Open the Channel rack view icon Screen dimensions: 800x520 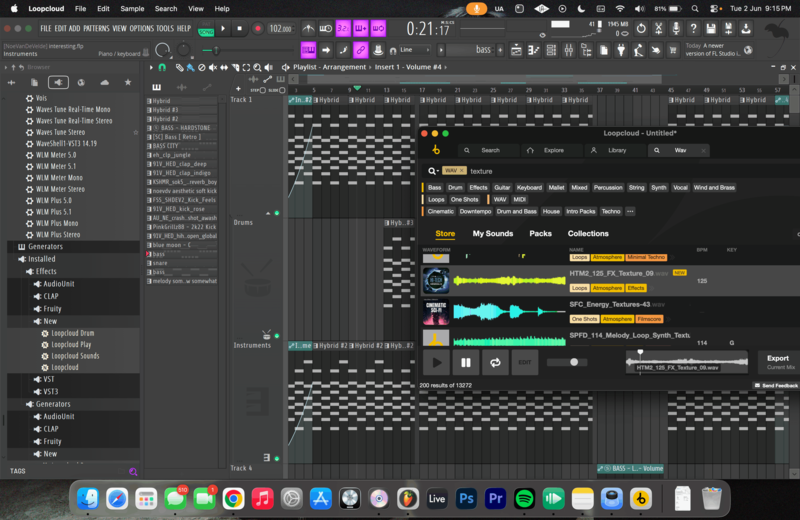tap(551, 50)
